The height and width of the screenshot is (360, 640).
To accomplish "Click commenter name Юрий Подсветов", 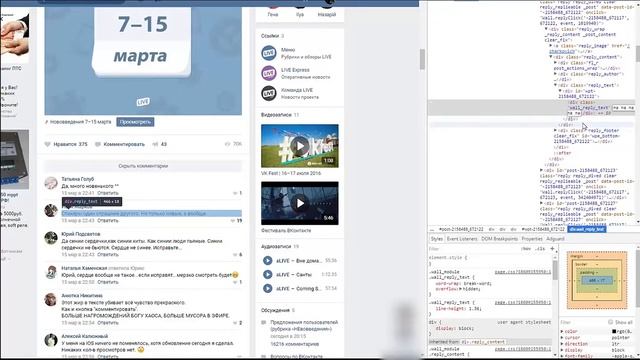I will point(81,234).
